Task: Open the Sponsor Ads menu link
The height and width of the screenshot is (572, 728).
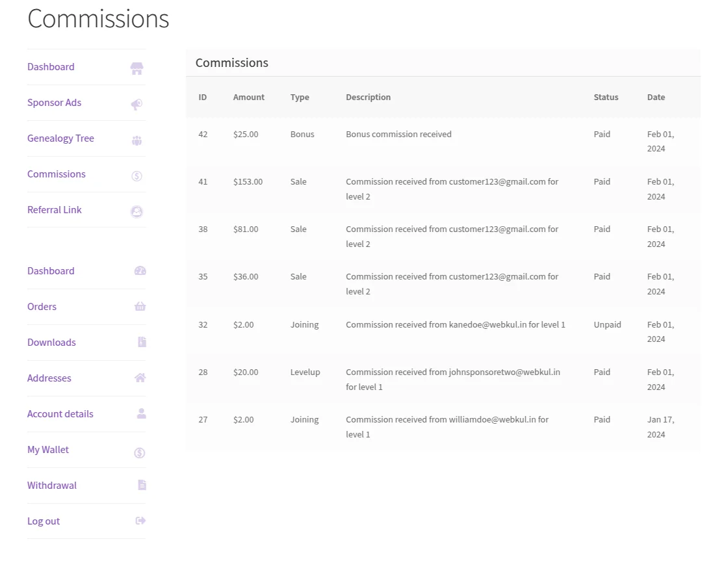Action: [x=55, y=103]
